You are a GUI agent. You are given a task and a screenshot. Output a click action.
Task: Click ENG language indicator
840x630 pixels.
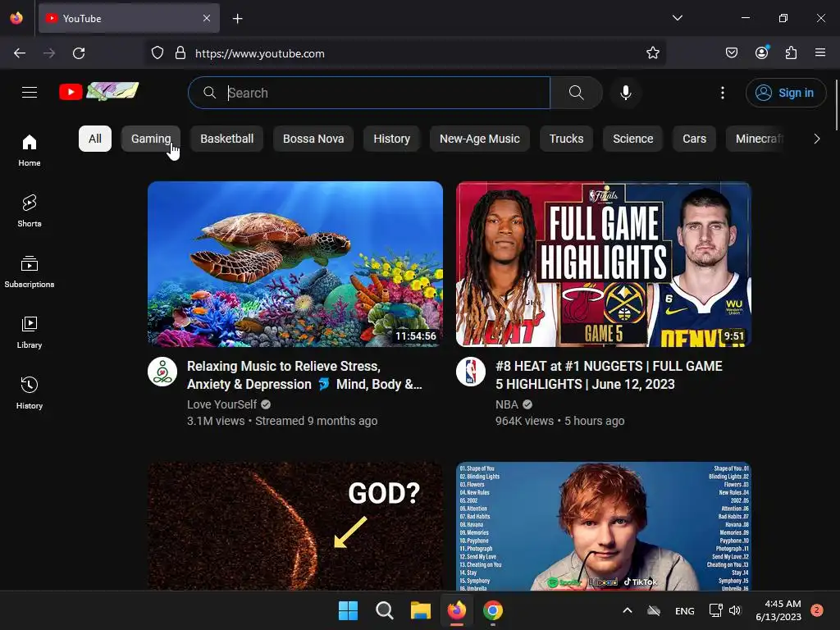point(684,610)
